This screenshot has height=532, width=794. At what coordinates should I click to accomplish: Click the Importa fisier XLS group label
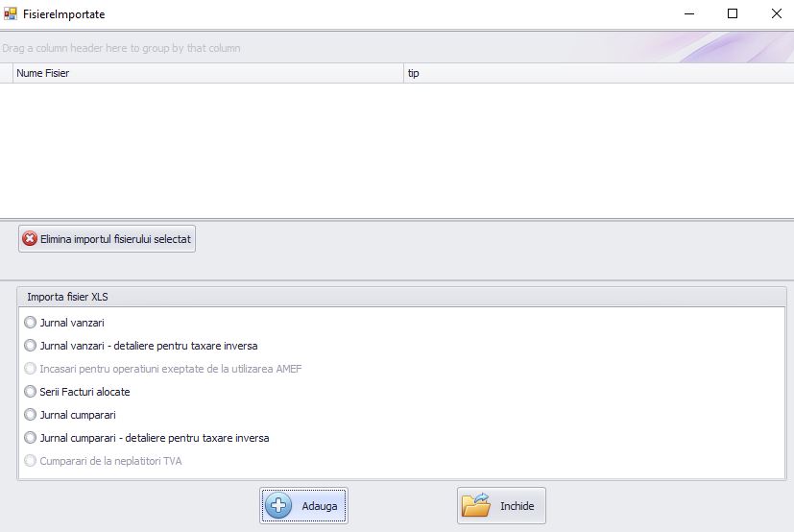tap(67, 297)
